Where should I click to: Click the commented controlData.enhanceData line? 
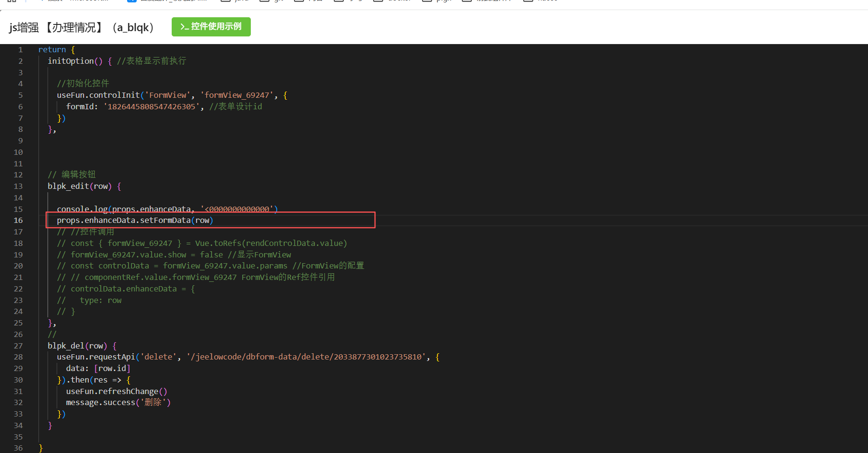pos(126,289)
